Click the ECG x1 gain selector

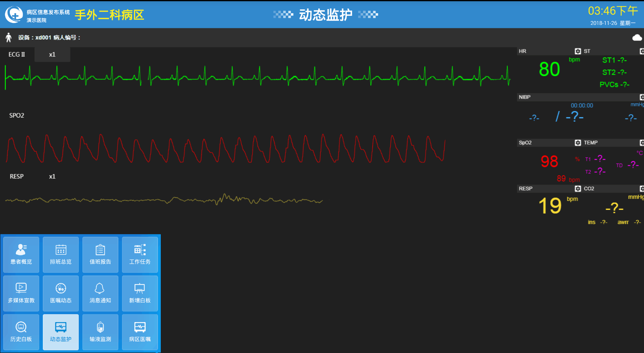point(52,55)
